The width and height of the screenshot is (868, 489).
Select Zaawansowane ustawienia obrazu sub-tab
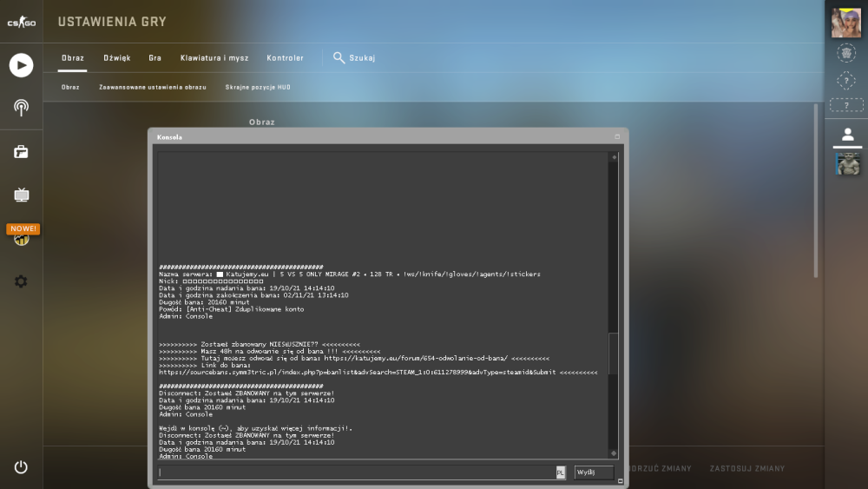[x=153, y=87]
